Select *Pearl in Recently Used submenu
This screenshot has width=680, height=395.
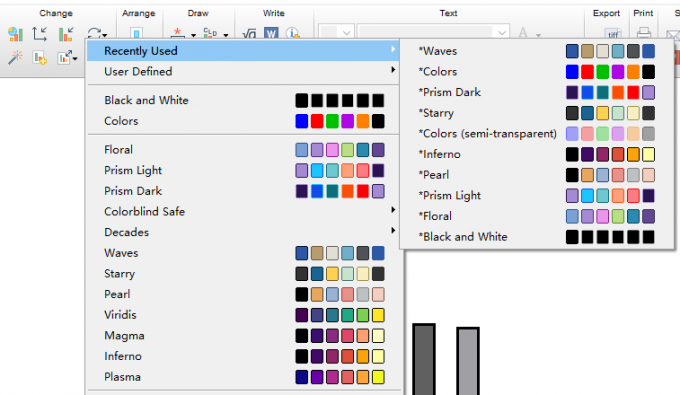click(x=537, y=175)
